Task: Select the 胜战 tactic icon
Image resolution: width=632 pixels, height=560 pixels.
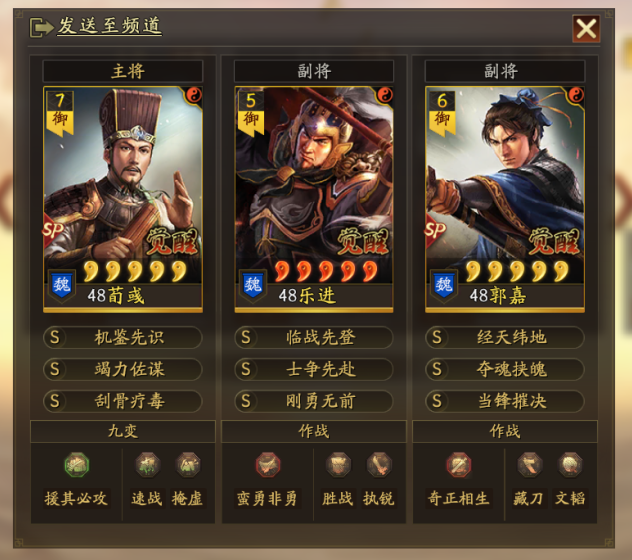Action: (338, 464)
